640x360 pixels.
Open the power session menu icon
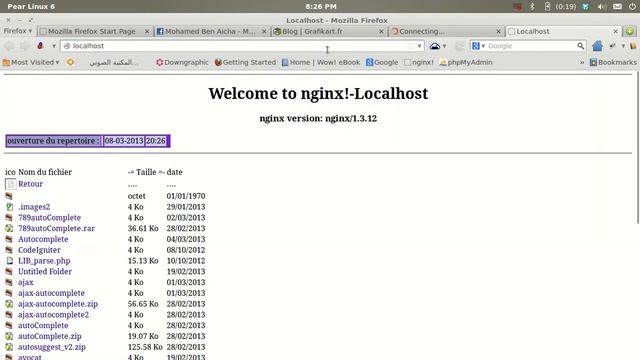coord(632,7)
